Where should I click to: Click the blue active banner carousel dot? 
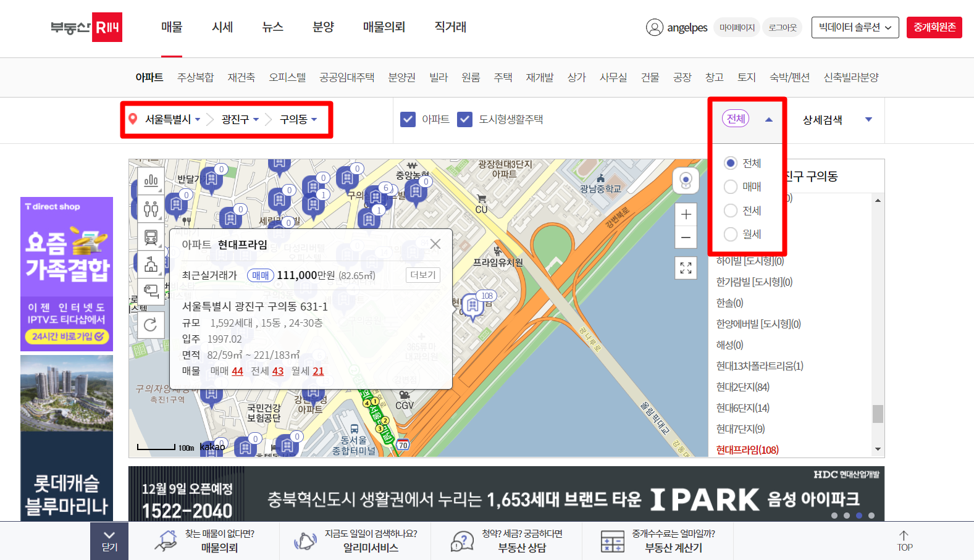[x=859, y=516]
